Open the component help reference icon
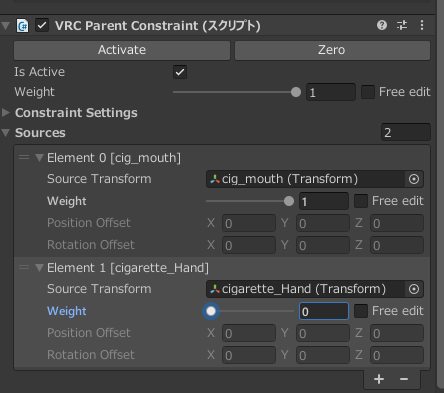 pos(382,25)
